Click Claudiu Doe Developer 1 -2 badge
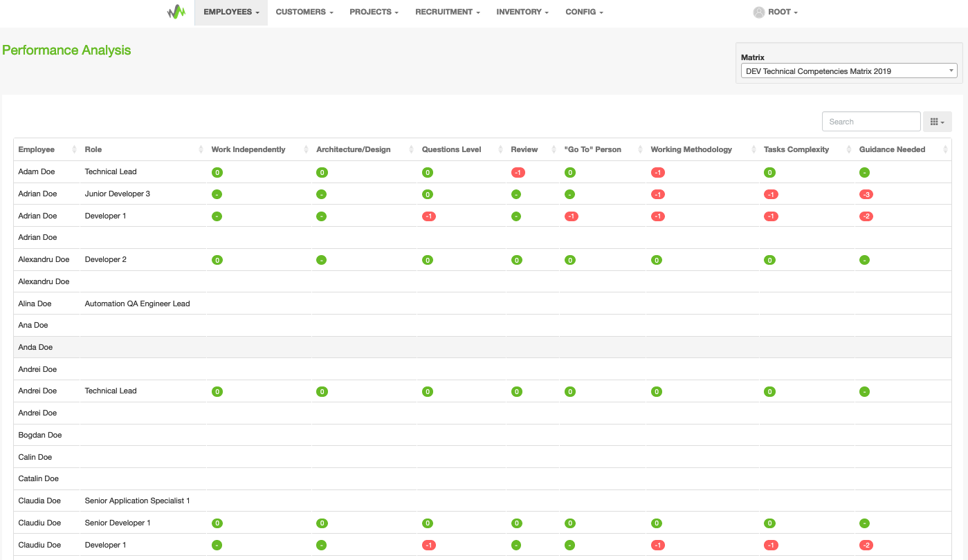Image resolution: width=968 pixels, height=560 pixels. [866, 545]
